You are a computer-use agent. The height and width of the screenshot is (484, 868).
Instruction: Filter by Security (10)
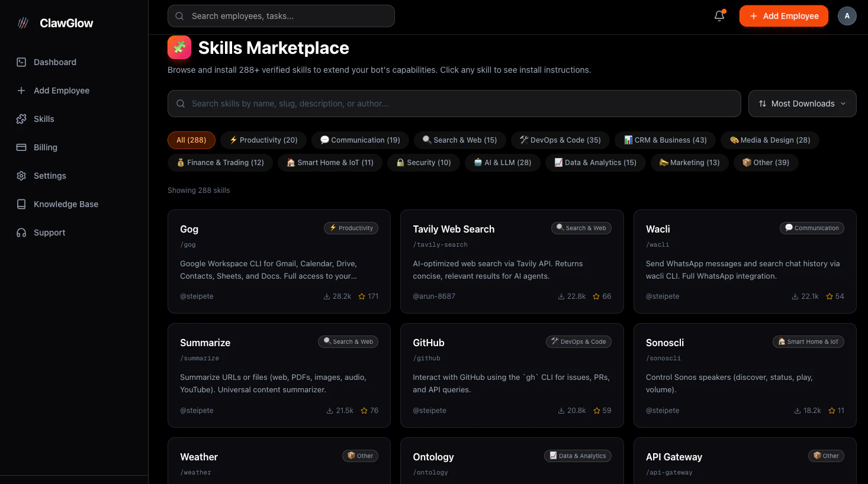(423, 163)
